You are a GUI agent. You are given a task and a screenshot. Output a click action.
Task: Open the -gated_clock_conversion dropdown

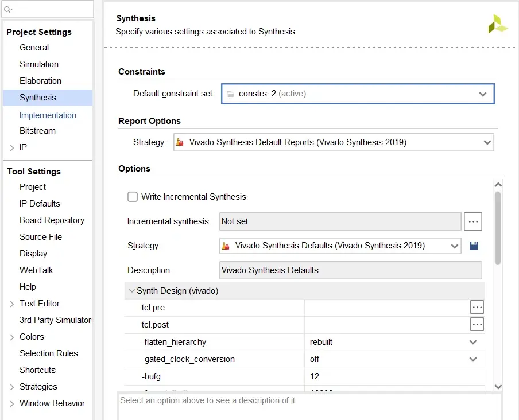[473, 359]
